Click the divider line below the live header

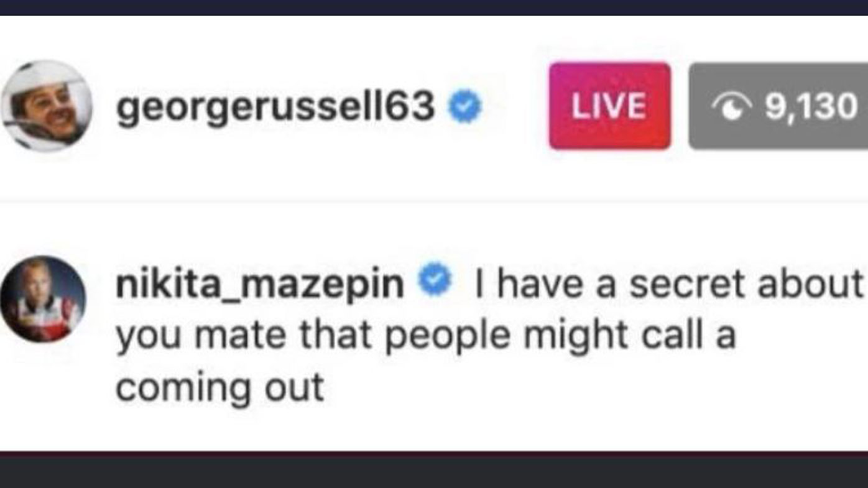[x=434, y=201]
